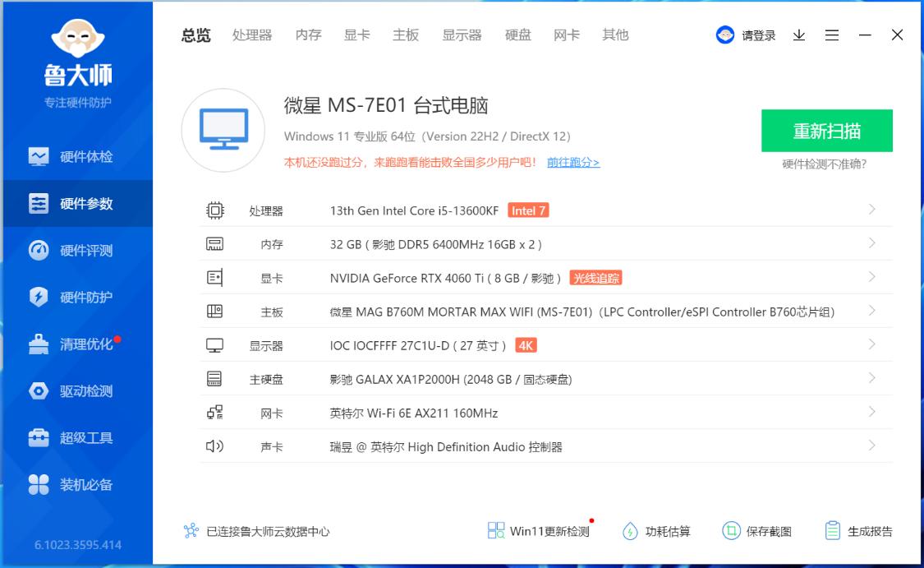The image size is (924, 568).
Task: Click 保存截图 to save a screenshot
Action: (x=770, y=531)
